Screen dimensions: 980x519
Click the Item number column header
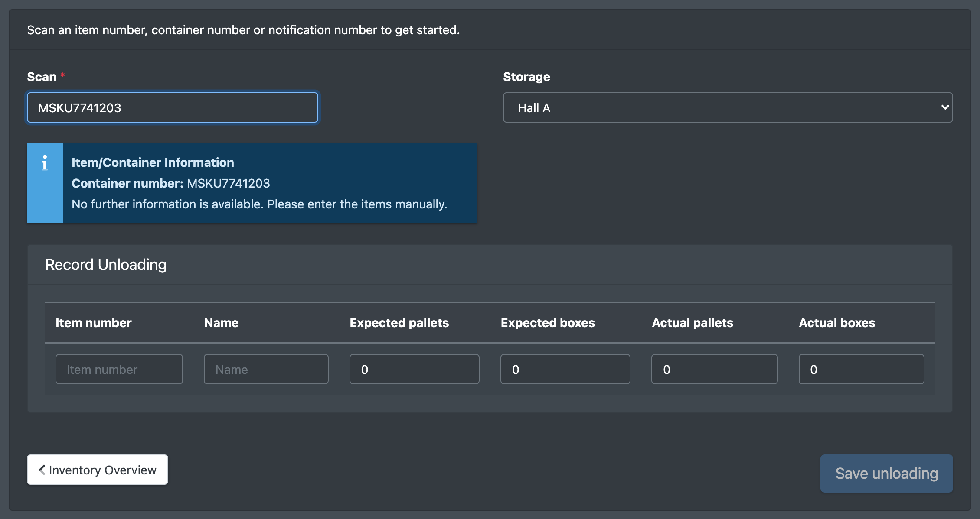coord(94,323)
